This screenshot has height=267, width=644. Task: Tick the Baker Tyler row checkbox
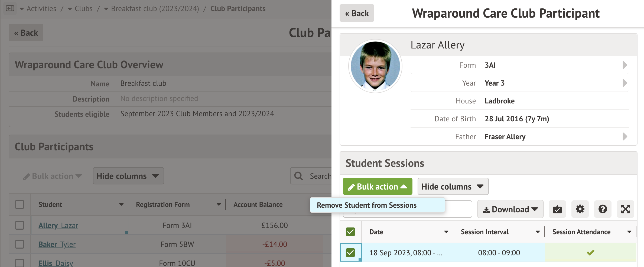tap(19, 244)
